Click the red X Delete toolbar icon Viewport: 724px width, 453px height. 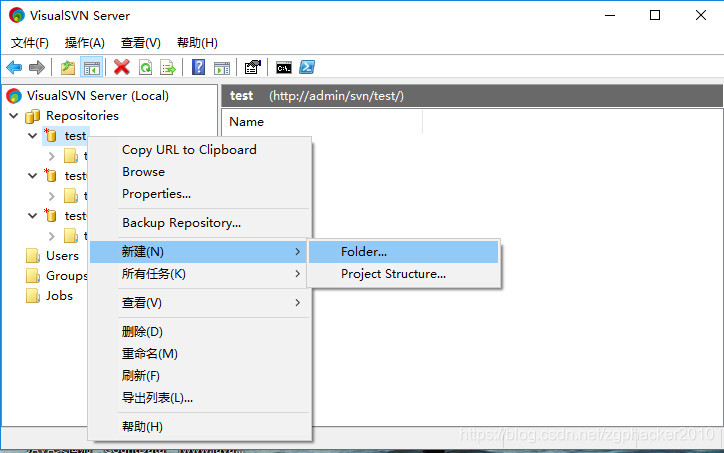[121, 67]
